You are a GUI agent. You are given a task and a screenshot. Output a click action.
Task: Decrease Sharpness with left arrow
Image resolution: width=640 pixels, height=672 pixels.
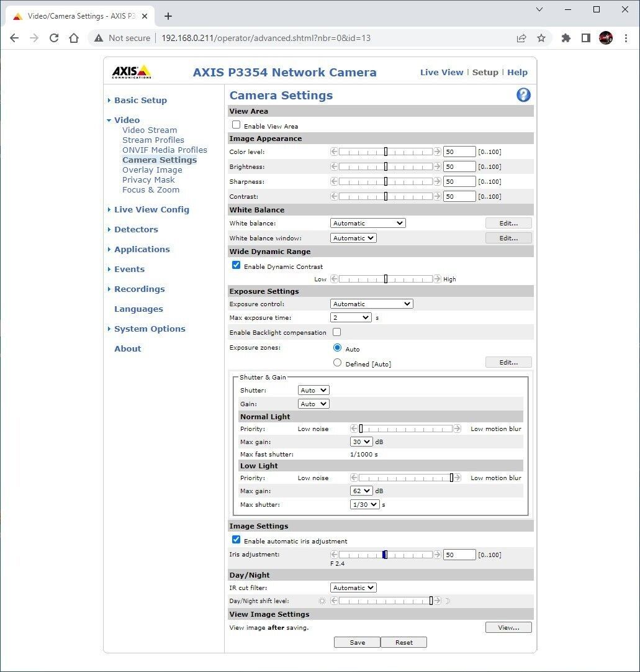tap(334, 181)
